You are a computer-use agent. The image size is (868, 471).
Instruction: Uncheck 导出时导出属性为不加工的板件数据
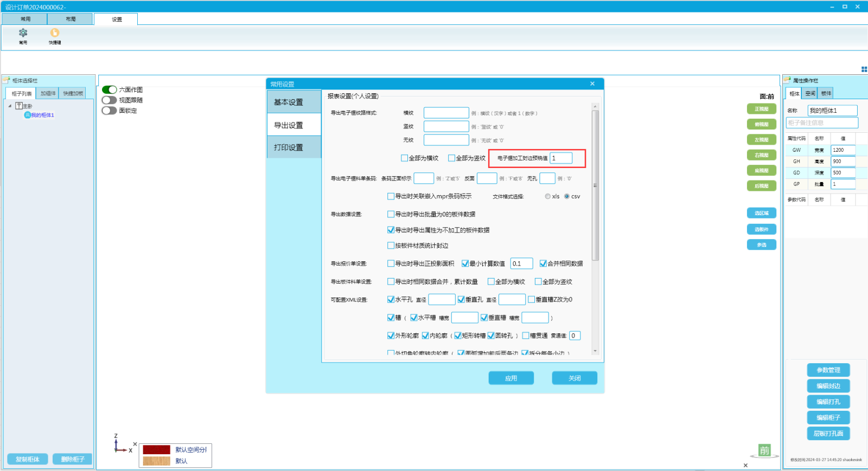(x=391, y=230)
